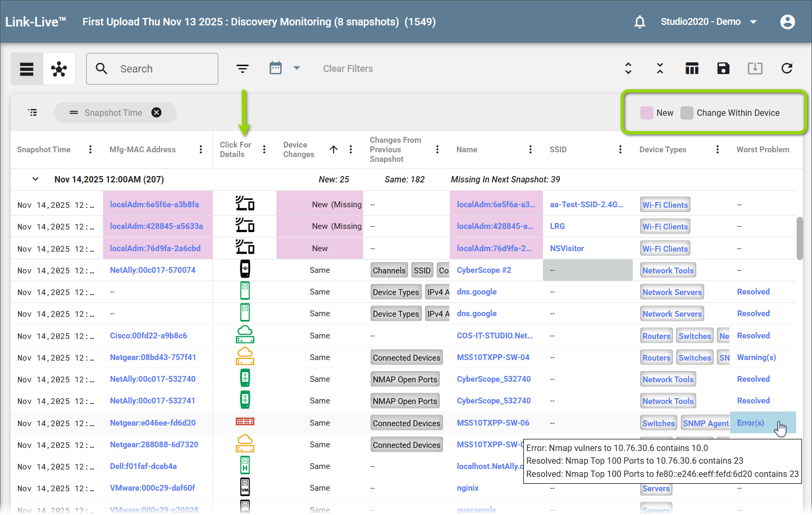Click the NMAP Open Ports chip for NetAlly:00c017-532740

pyautogui.click(x=405, y=379)
